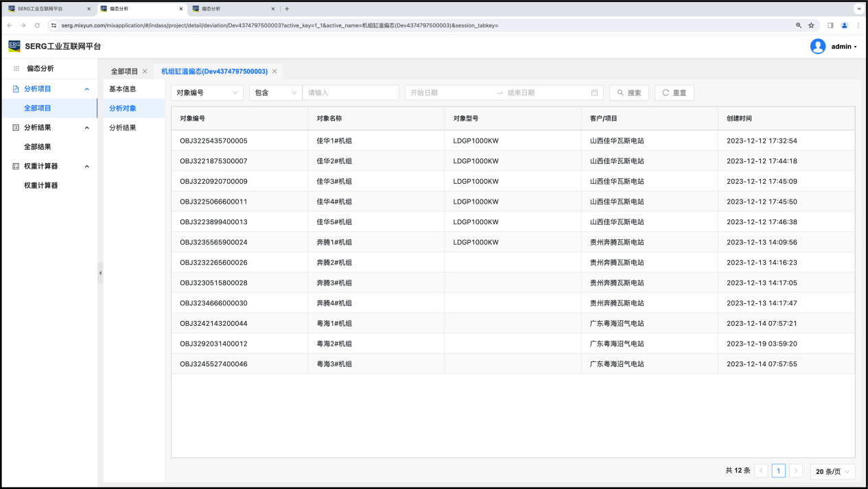Click the browser page reload icon
The image size is (868, 489).
[x=37, y=25]
